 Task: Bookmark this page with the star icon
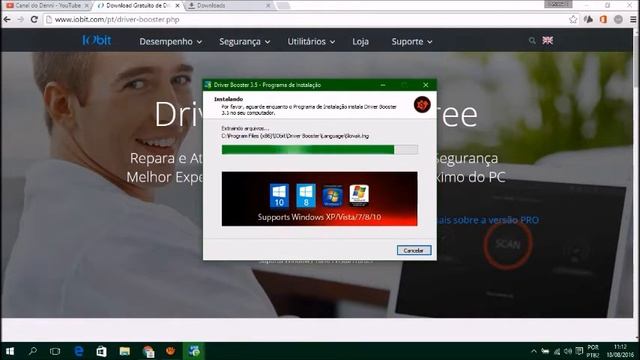[x=573, y=19]
